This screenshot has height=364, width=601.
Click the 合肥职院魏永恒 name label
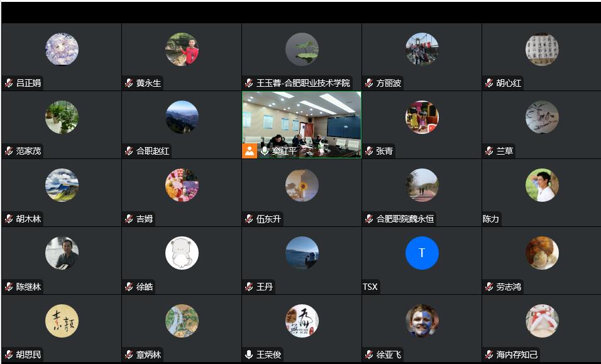[x=405, y=219]
